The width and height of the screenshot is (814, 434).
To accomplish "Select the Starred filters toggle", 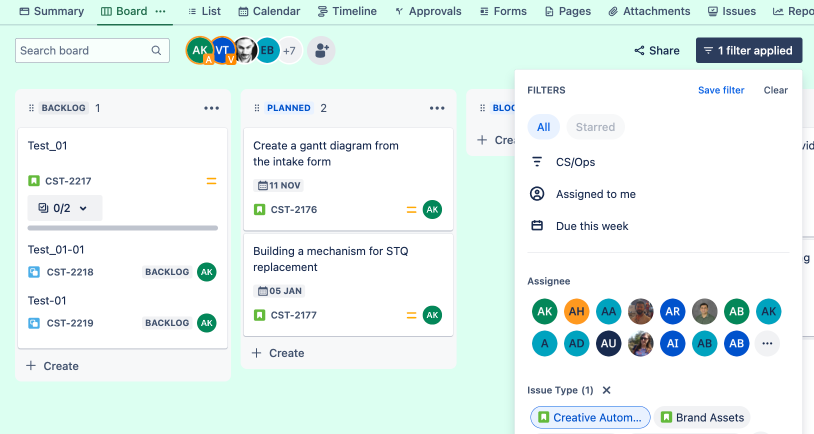I will coord(595,127).
